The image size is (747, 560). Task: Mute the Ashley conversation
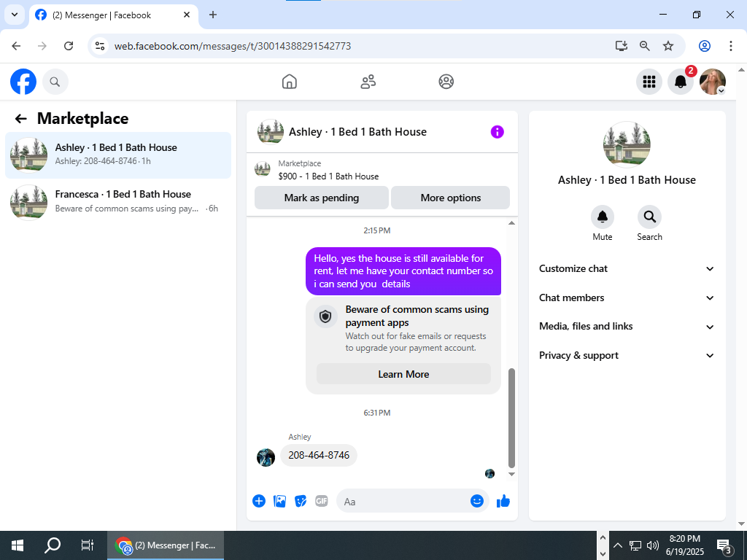(602, 217)
